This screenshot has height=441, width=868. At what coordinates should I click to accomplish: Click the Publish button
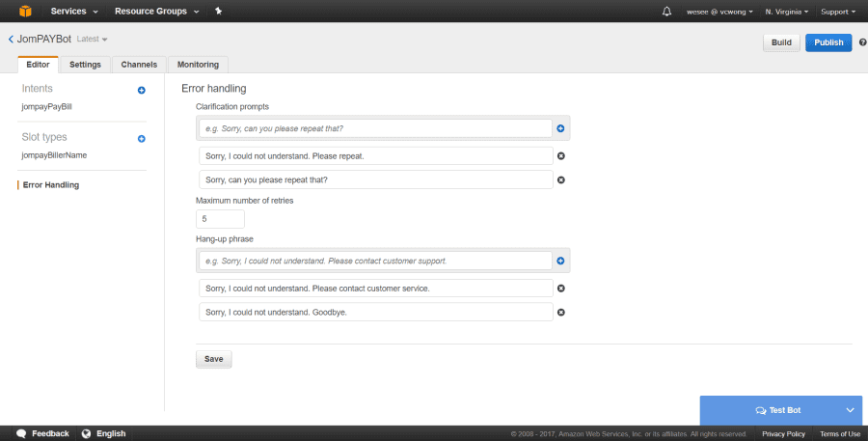[828, 42]
